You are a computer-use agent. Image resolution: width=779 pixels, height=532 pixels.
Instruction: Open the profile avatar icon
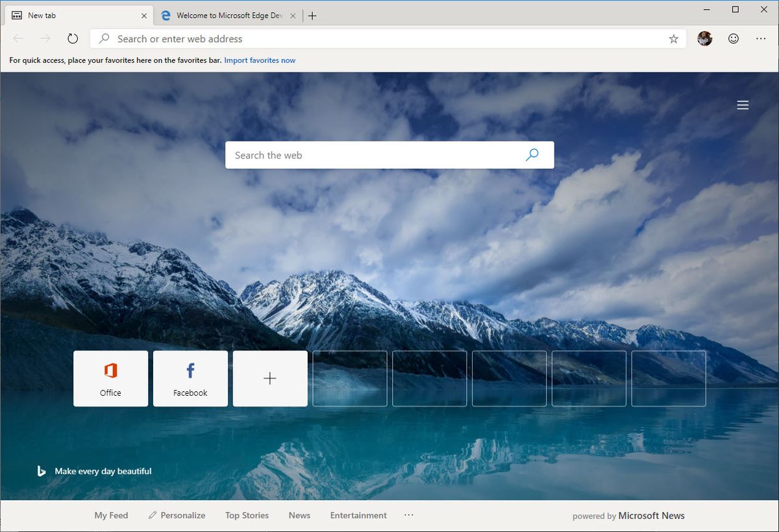704,38
